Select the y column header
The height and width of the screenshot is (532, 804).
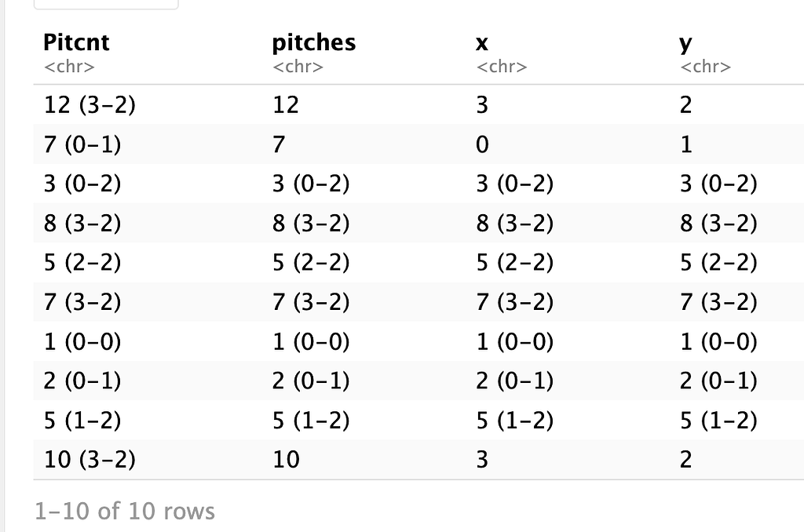[x=686, y=42]
